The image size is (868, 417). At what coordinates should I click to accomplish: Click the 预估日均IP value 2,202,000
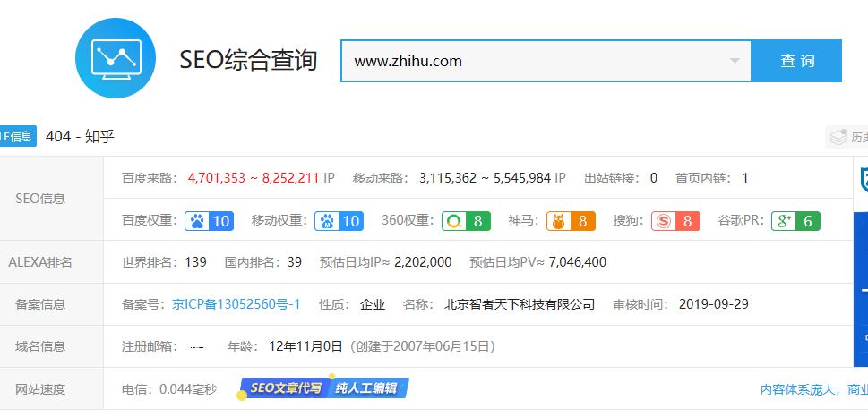(423, 262)
